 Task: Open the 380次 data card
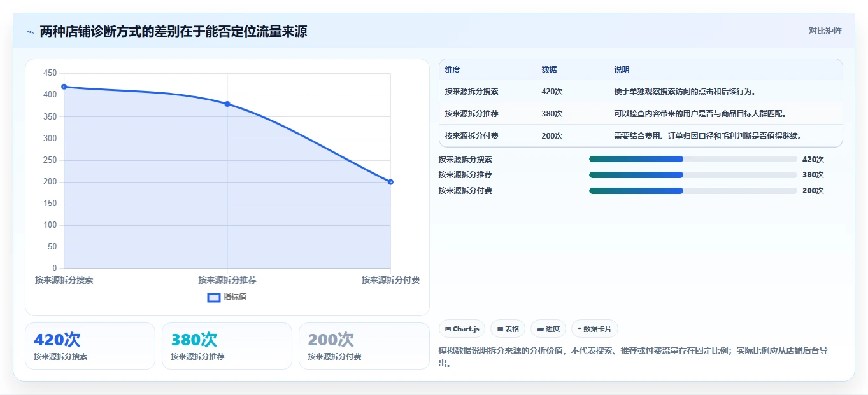tap(227, 346)
